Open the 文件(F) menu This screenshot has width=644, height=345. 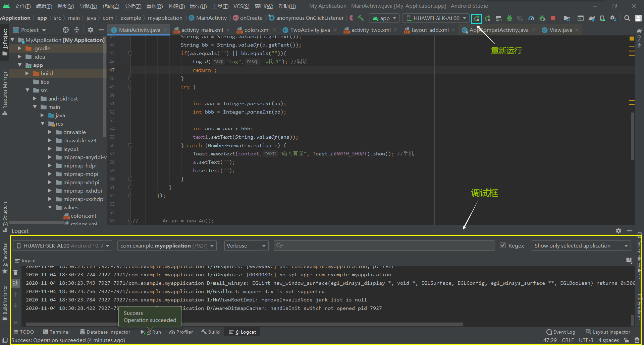(x=22, y=6)
